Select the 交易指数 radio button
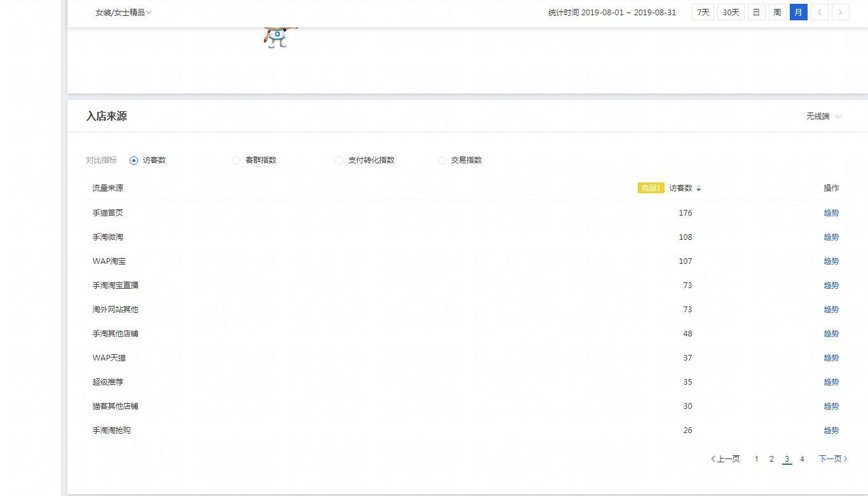 click(442, 160)
